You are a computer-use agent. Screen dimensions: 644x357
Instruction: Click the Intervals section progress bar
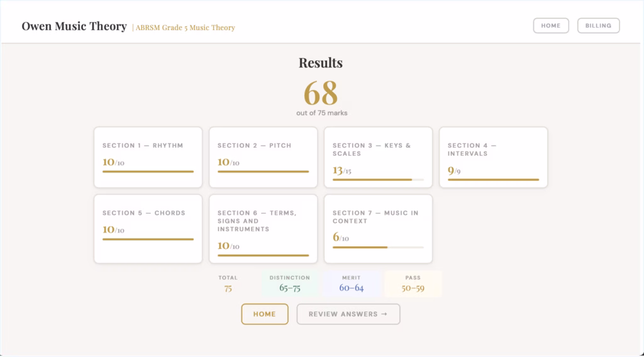point(493,180)
